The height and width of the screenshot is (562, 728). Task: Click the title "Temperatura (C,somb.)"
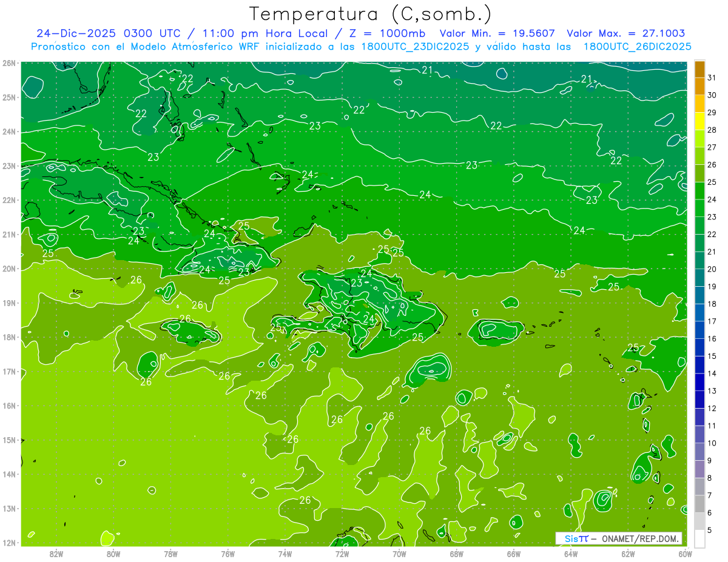point(371,13)
